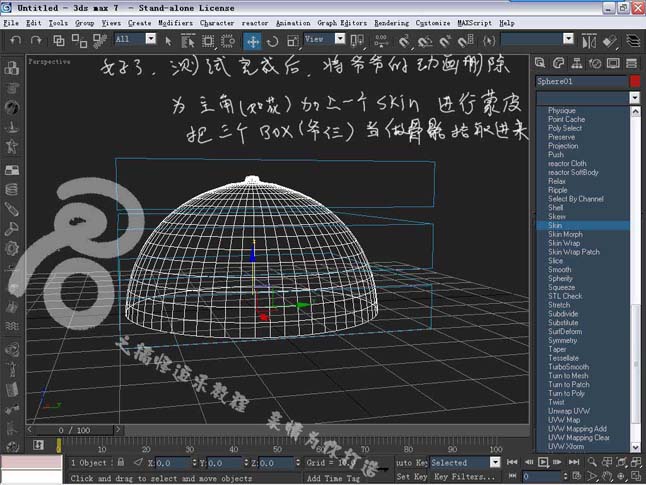Toggle the Key Mode icon
This screenshot has height=485, width=646.
tap(512, 476)
